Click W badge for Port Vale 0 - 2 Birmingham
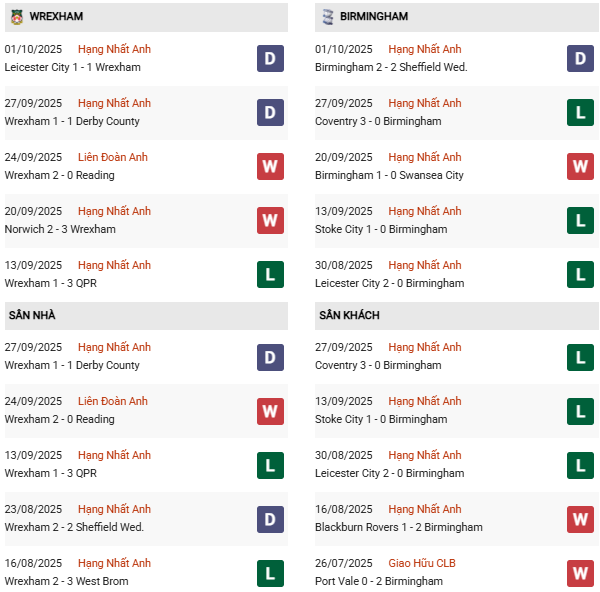This screenshot has width=600, height=592. pyautogui.click(x=581, y=573)
